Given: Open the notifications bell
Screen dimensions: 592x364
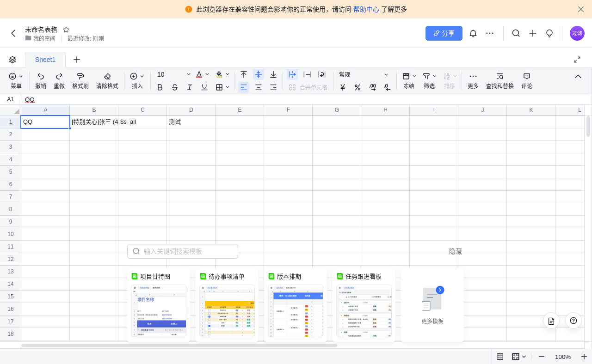Looking at the screenshot, I should [473, 33].
